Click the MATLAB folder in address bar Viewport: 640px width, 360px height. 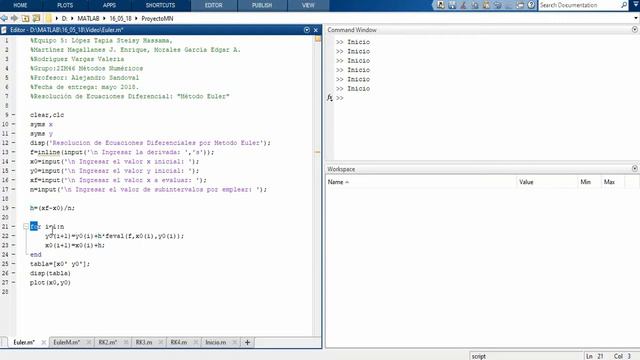88,18
